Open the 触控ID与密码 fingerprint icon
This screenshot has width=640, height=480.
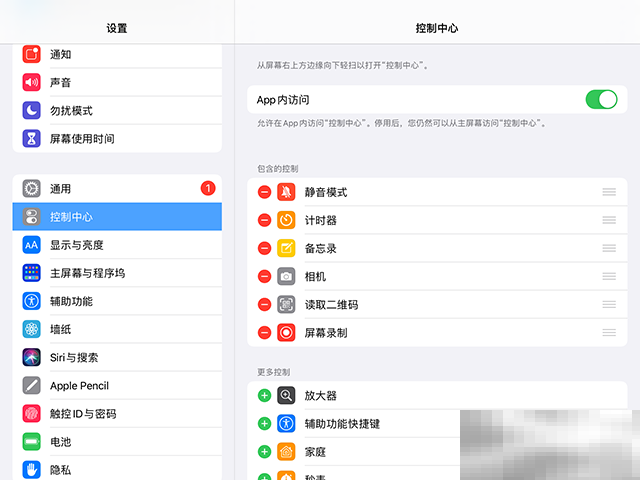[x=31, y=414]
